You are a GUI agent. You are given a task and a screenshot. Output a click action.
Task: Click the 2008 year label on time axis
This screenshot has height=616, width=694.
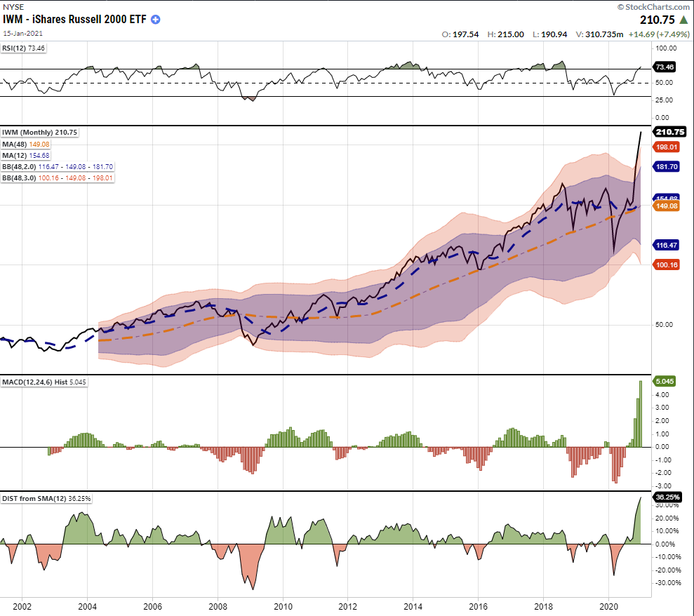tap(218, 606)
